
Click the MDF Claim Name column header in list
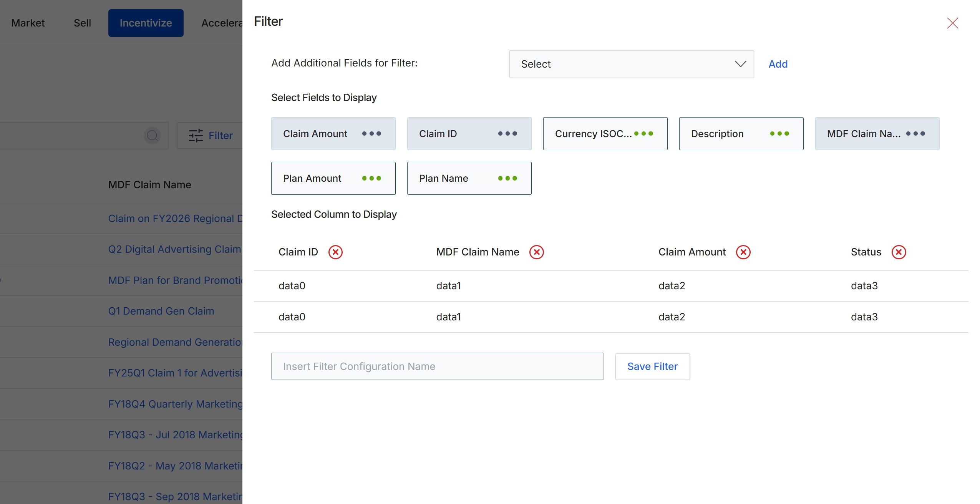point(149,185)
